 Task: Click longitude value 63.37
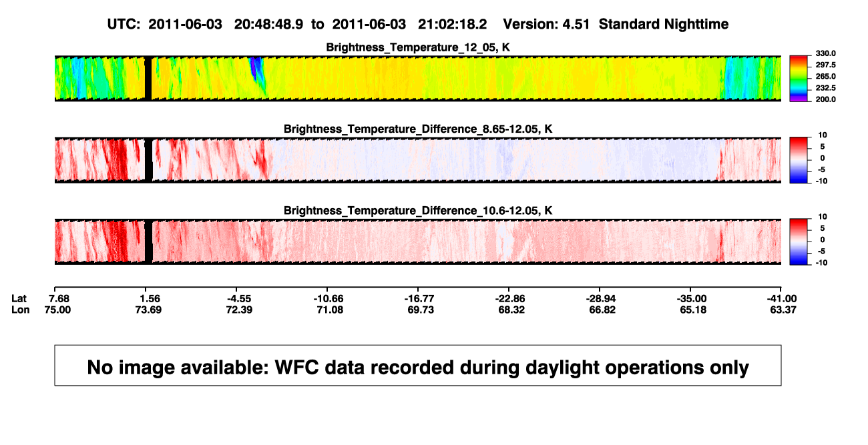[x=783, y=310]
